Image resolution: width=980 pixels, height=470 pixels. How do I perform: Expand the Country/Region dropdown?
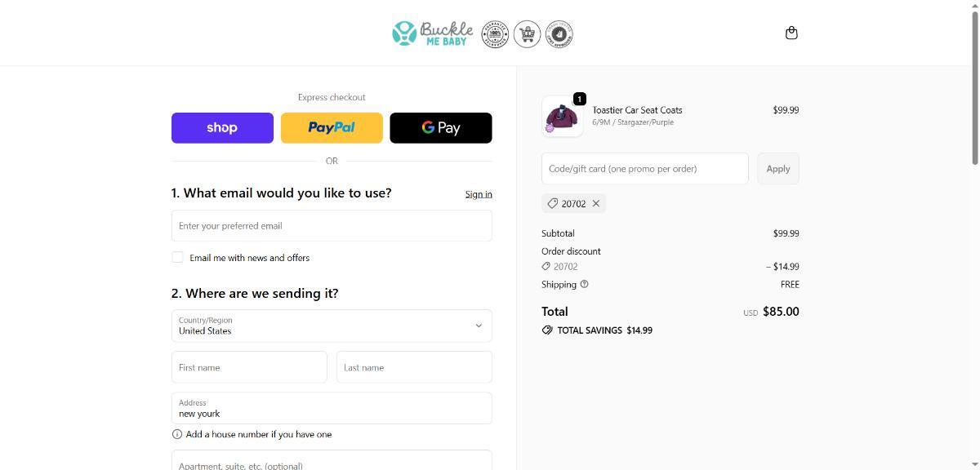(x=332, y=326)
